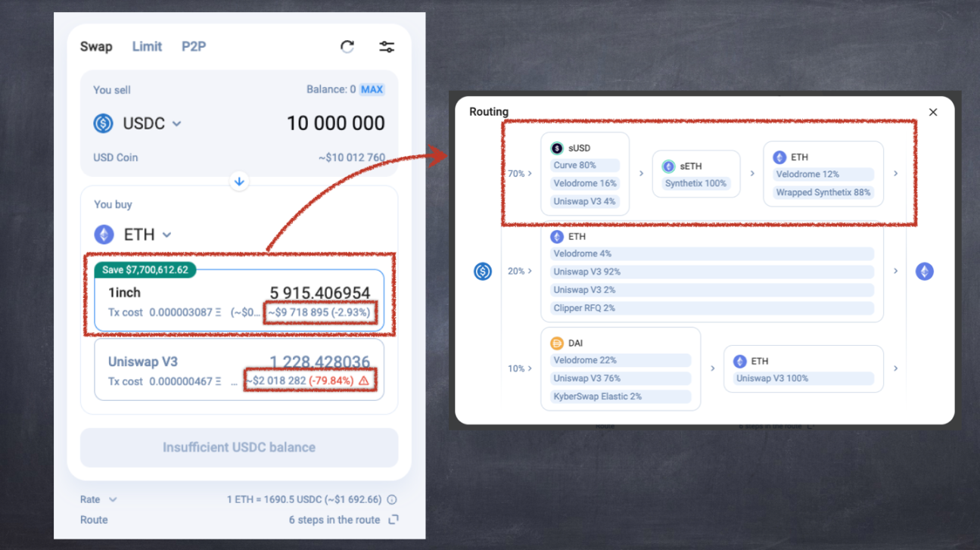Click Insufficient USDC balance button
This screenshot has width=980, height=550.
[239, 447]
